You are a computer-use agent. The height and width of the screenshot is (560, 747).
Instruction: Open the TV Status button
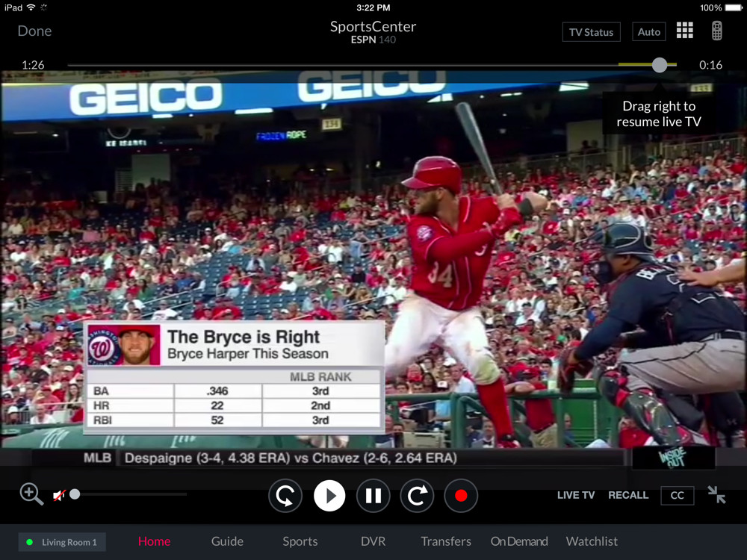[591, 32]
